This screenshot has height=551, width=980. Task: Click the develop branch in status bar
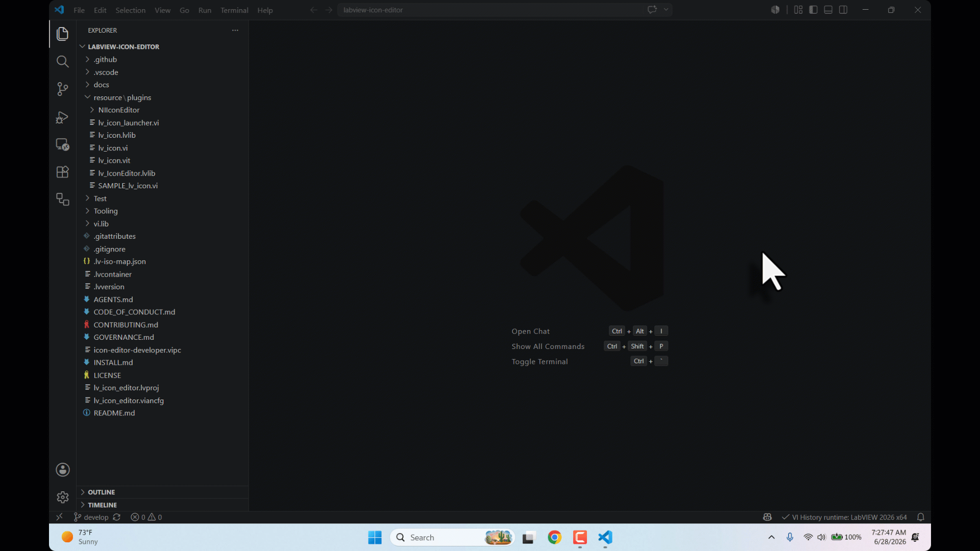tap(91, 517)
